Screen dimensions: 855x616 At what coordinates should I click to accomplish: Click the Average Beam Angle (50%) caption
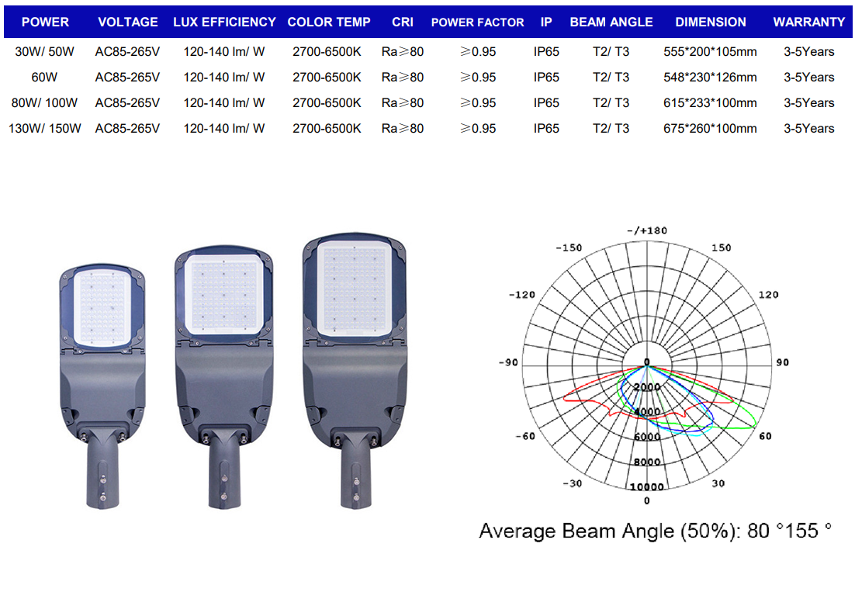pyautogui.click(x=655, y=531)
